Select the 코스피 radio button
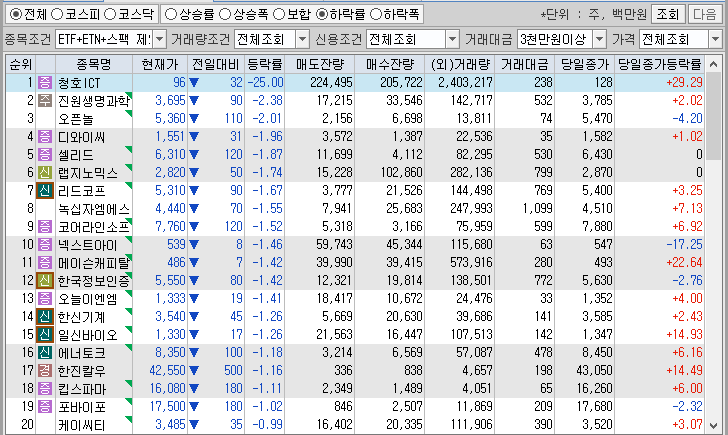Viewport: 728px width, 435px height. point(56,14)
